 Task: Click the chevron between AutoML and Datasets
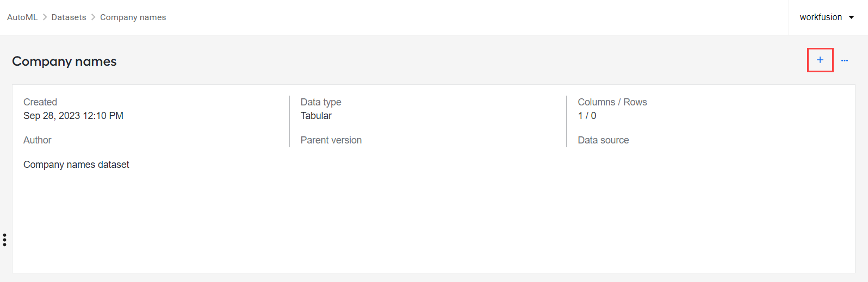point(45,17)
